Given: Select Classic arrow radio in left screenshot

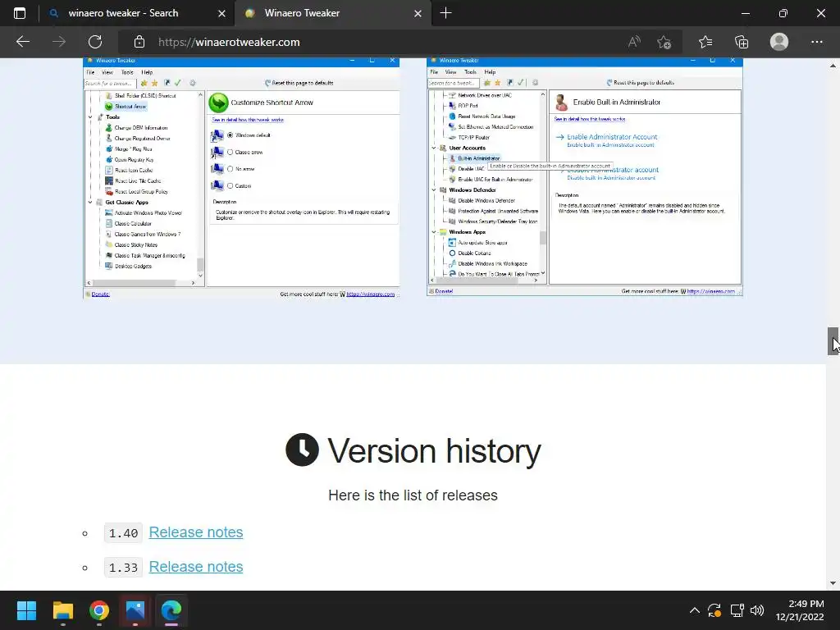Looking at the screenshot, I should click(x=231, y=152).
